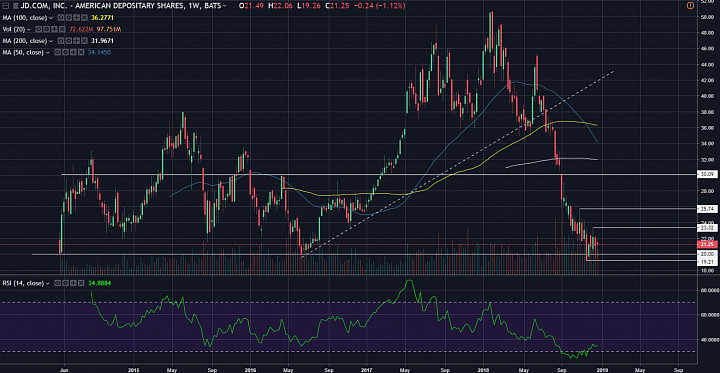720x373 pixels.
Task: Collapse the chart legend with top-left icon
Action: [6, 6]
